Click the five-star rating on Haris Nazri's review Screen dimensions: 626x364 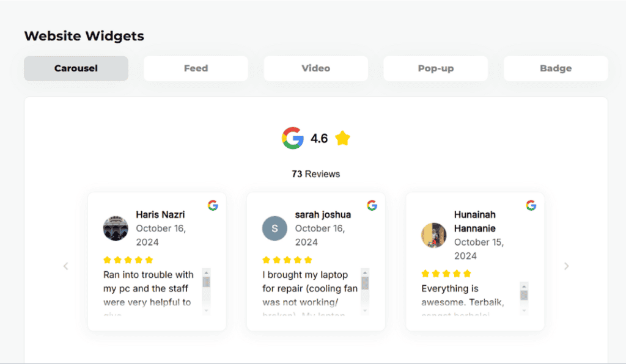(128, 260)
